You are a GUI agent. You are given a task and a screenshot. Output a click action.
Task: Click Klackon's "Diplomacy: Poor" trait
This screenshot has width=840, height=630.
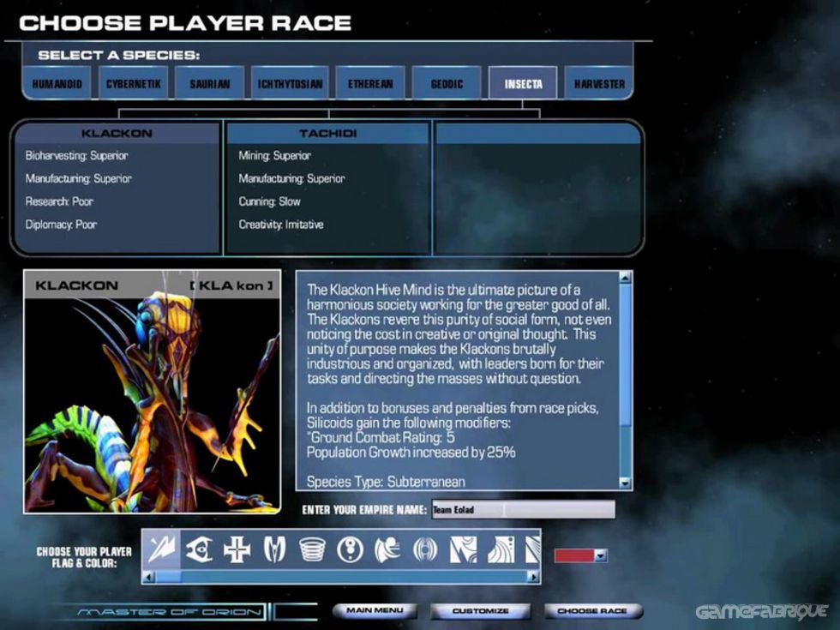[x=61, y=225]
